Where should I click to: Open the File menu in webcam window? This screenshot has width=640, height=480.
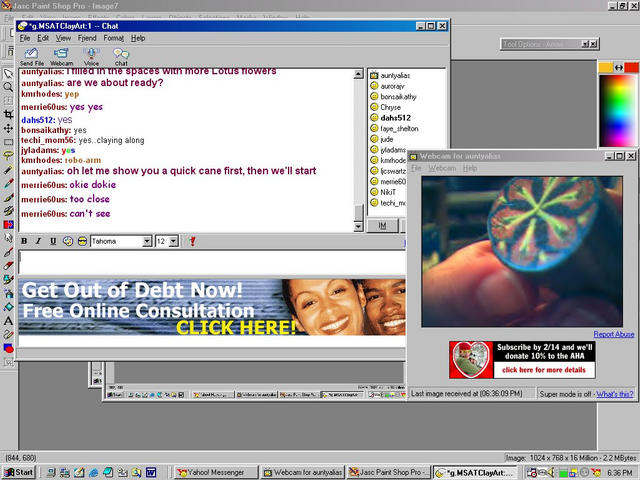[416, 168]
